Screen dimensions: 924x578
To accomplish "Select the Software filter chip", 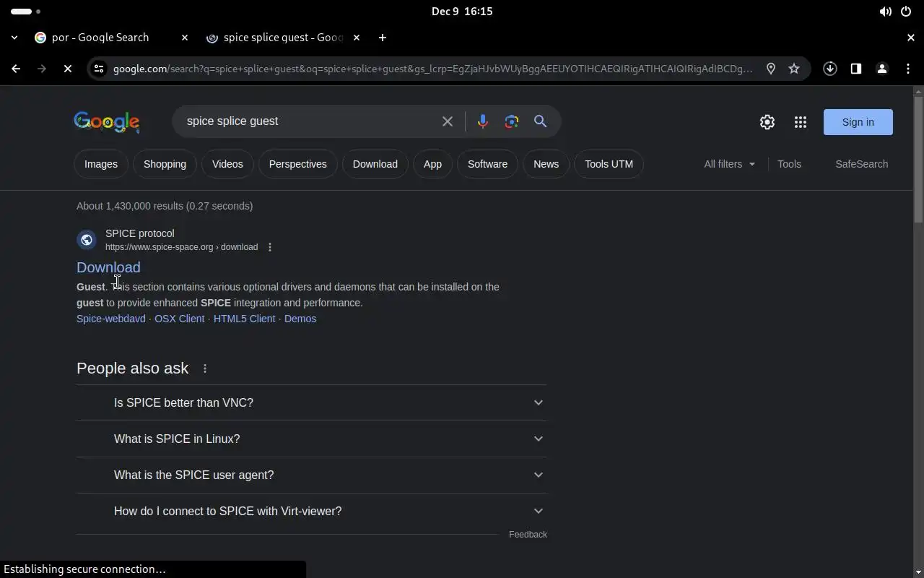I will [x=487, y=164].
